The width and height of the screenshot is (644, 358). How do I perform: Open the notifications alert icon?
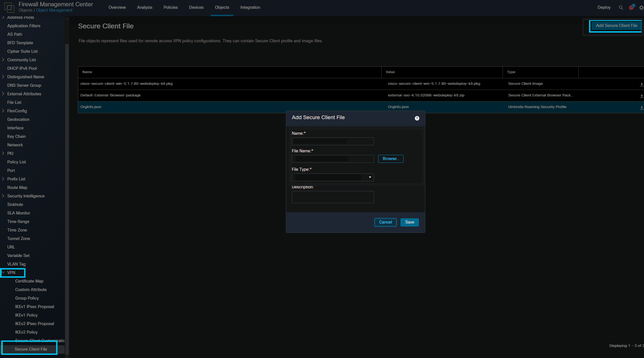click(632, 7)
